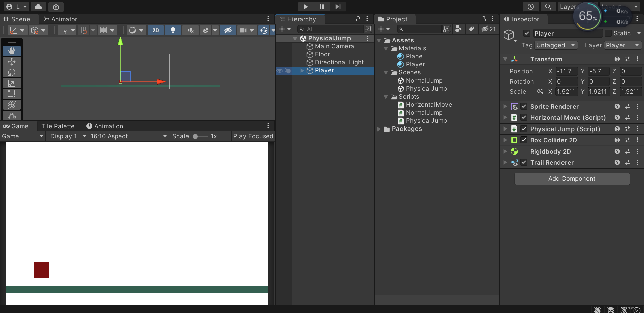
Task: Disable the Physical Jump (Script) checkbox
Action: pos(524,129)
